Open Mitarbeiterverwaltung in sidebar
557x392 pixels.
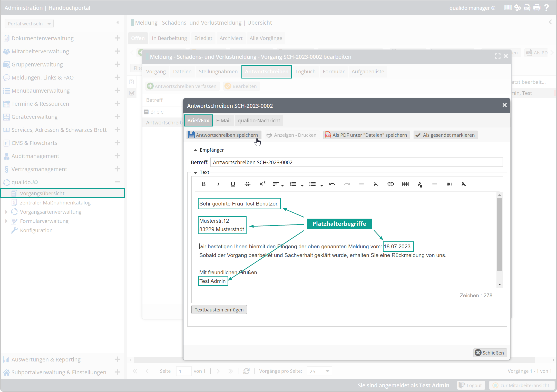point(40,51)
